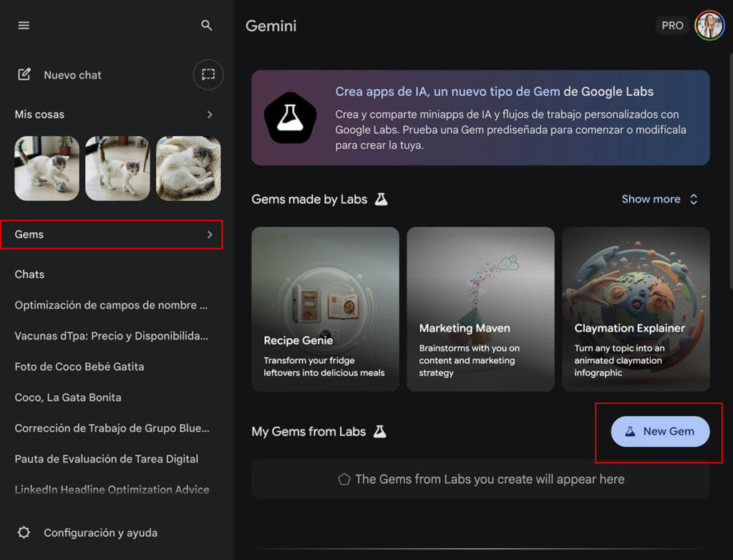733x560 pixels.
Task: Click the Nuevo chat pencil icon
Action: coord(24,74)
